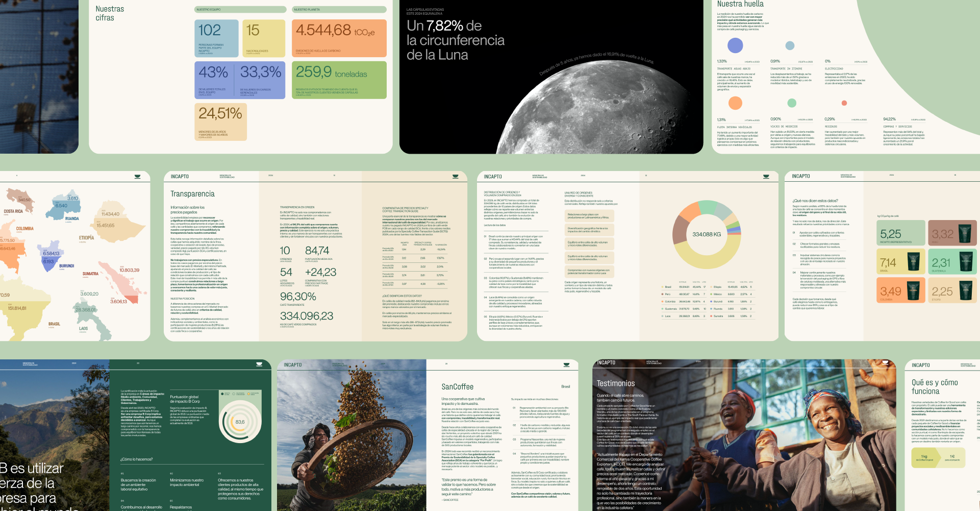
Task: Click the orange circle above '1,31%'
Action: [735, 103]
